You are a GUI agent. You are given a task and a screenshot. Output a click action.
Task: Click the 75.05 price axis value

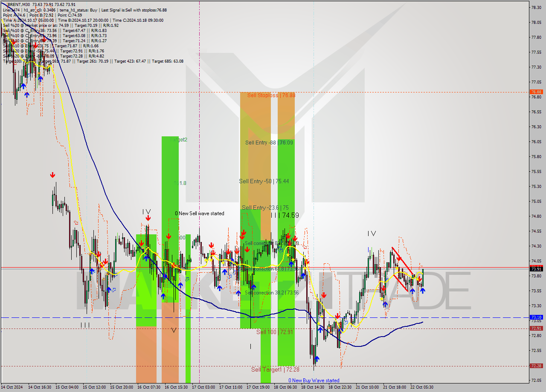[536, 201]
